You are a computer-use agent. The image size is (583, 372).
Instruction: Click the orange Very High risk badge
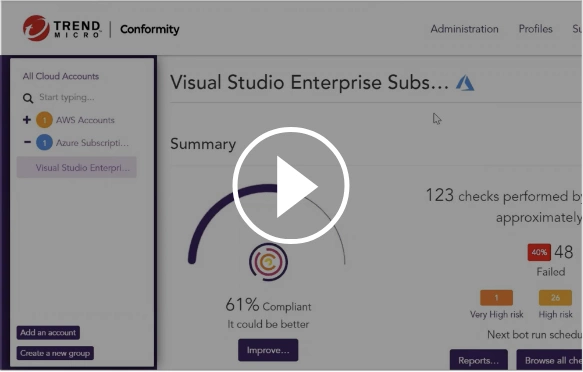(496, 298)
